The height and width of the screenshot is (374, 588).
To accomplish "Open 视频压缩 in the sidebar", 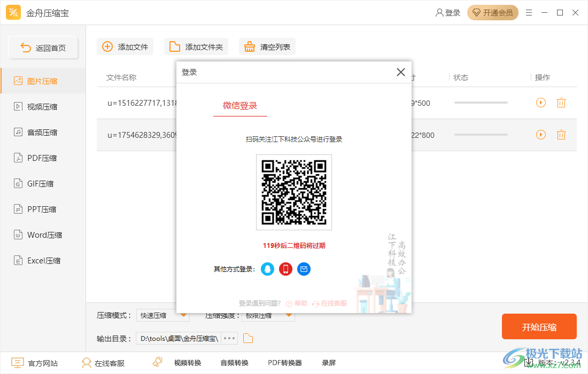I will [43, 107].
